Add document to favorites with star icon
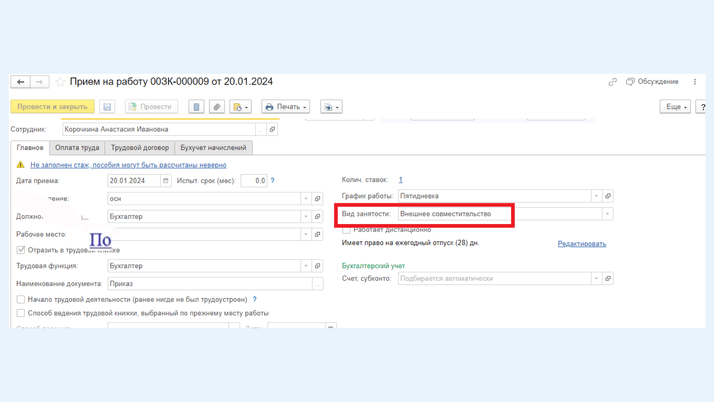The height and width of the screenshot is (402, 714). pos(60,82)
